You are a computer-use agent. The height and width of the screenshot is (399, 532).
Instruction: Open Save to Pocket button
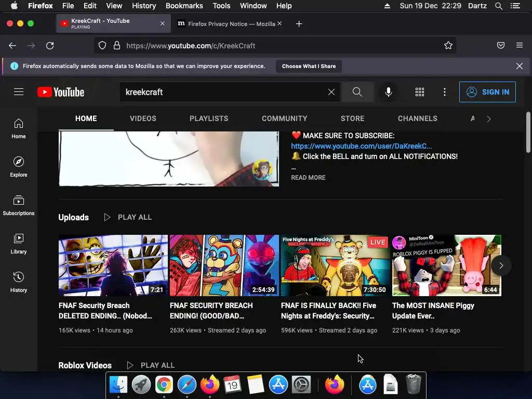point(501,46)
